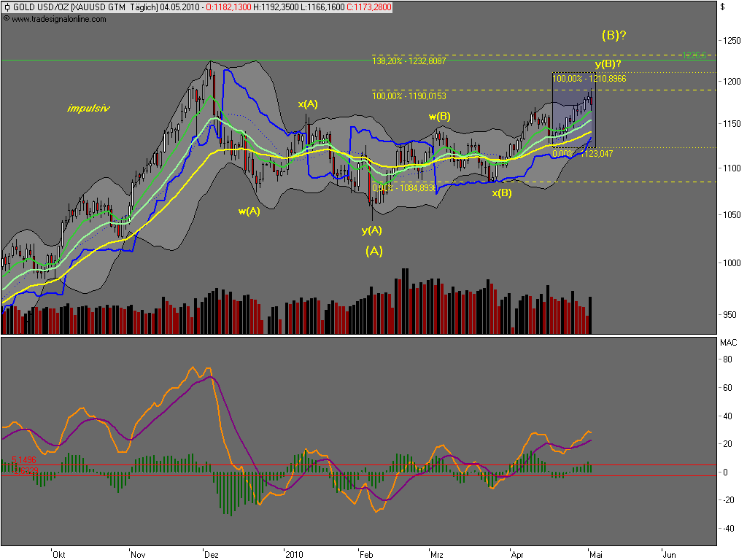Click the 1150 price axis label
Image resolution: width=747 pixels, height=560 pixels.
pos(732,124)
